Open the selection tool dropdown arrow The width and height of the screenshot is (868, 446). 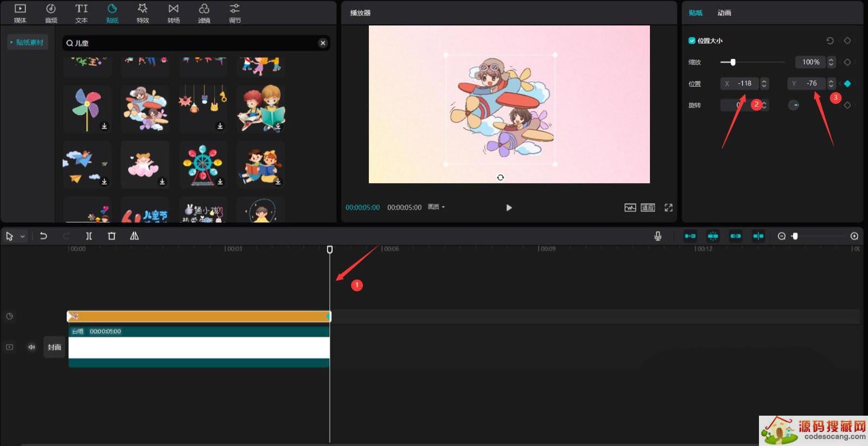coord(23,237)
